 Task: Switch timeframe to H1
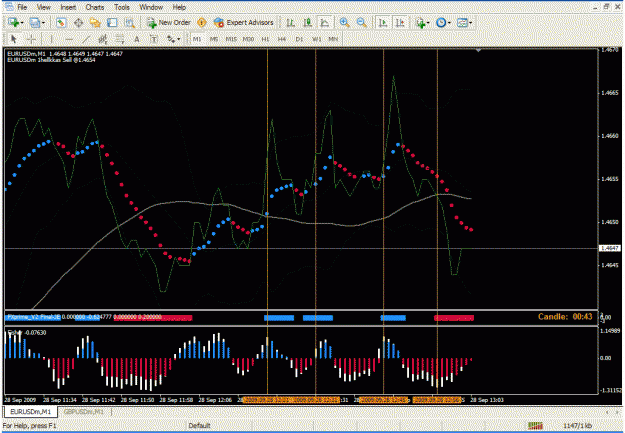tap(265, 39)
